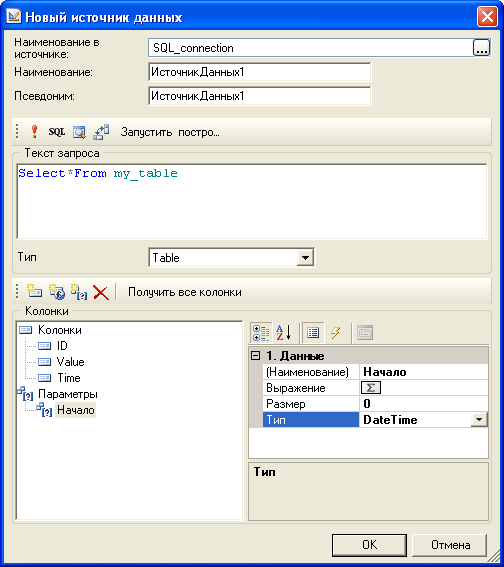The image size is (504, 567).
Task: Show events with the lightning icon
Action: pyautogui.click(x=336, y=332)
